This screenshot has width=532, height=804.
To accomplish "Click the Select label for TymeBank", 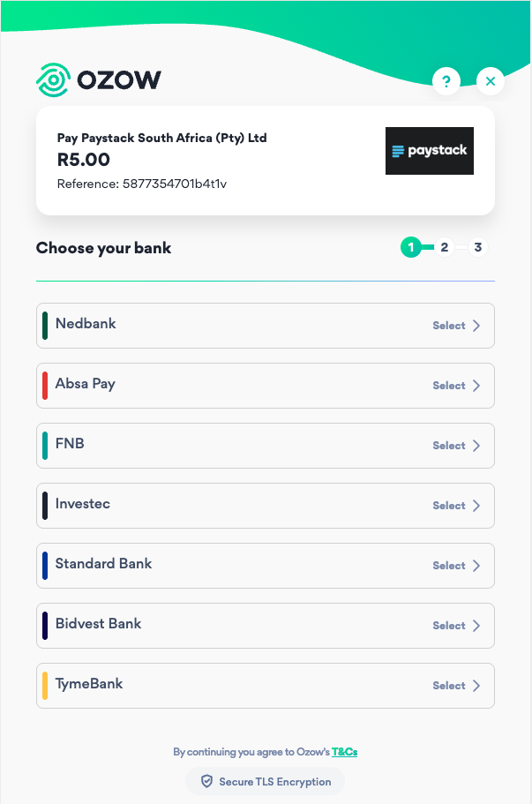I will (x=448, y=686).
